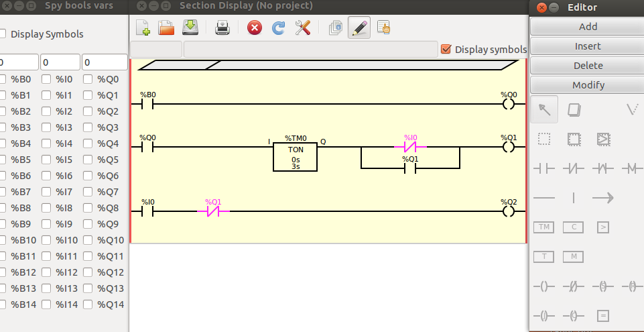
Task: Click the rung comment text field
Action: pyautogui.click(x=311, y=50)
